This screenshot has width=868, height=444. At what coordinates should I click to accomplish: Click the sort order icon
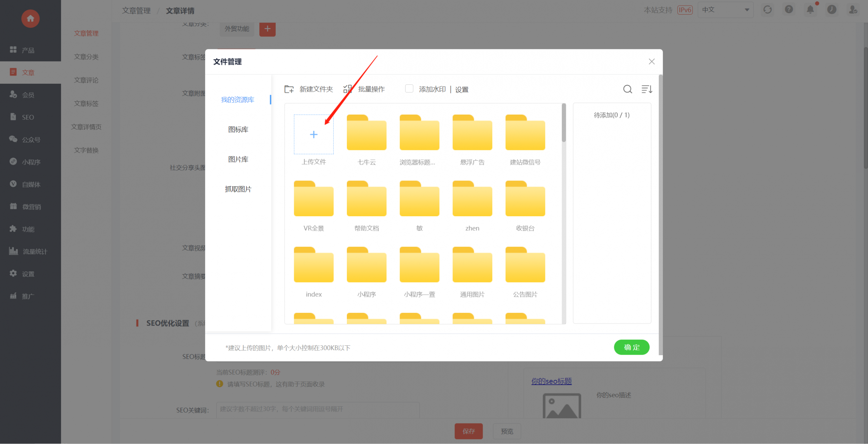[x=646, y=89]
